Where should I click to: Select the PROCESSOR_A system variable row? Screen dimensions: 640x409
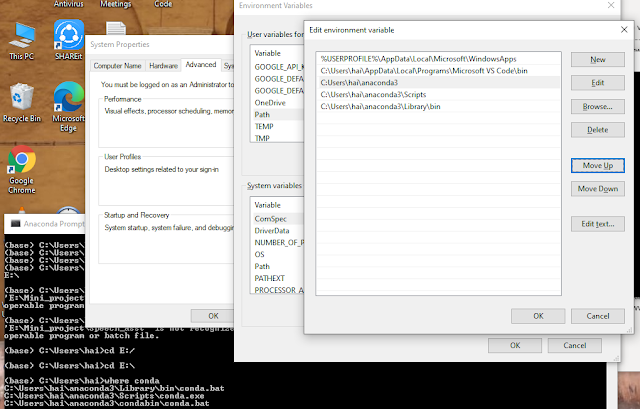click(x=278, y=289)
